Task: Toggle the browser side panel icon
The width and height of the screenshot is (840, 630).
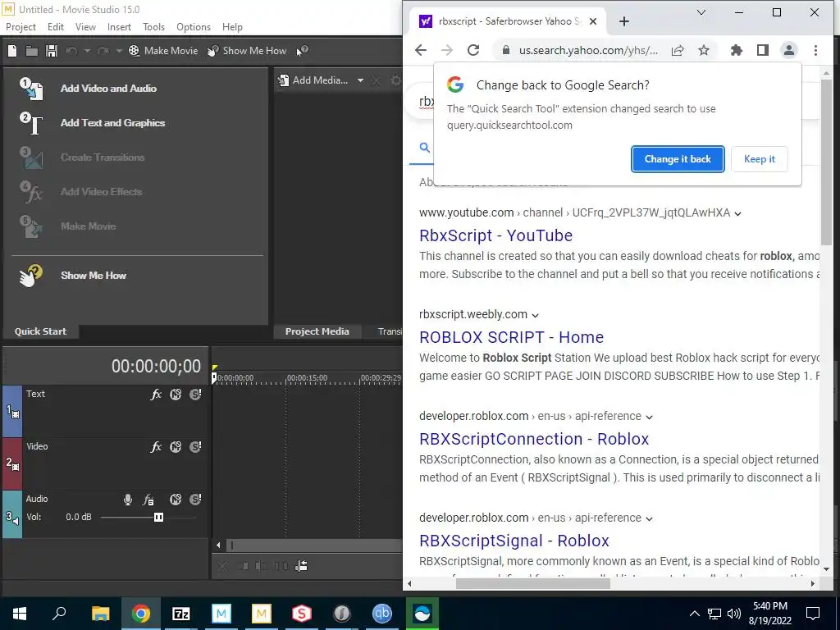Action: (x=763, y=50)
